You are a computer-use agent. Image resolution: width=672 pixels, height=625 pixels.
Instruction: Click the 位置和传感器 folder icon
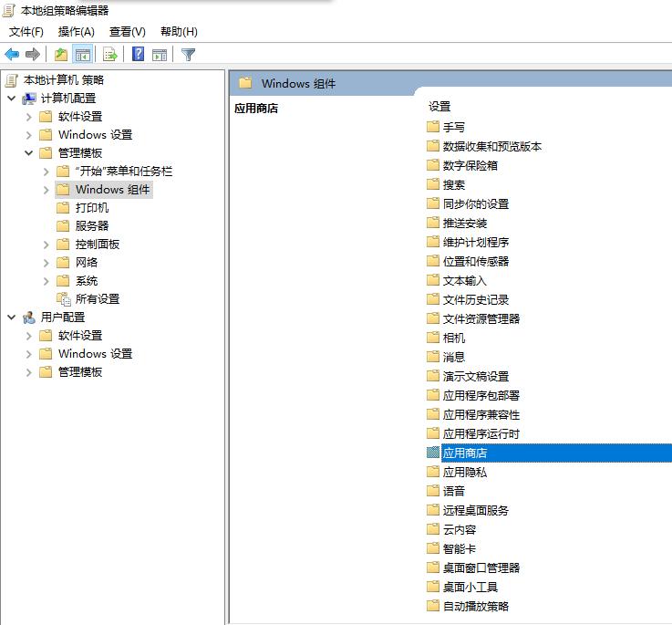tap(433, 261)
